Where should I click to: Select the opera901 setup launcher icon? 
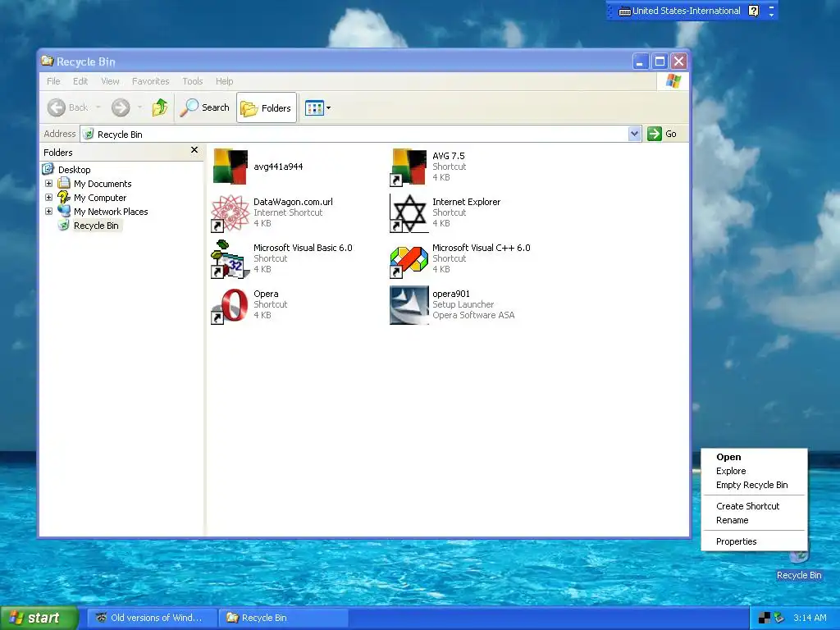[409, 305]
